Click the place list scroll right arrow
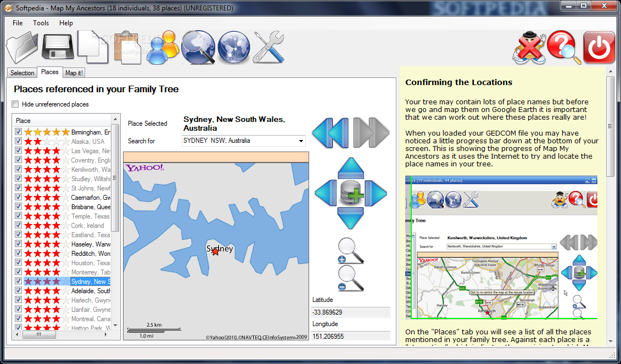This screenshot has height=364, width=621. [x=106, y=335]
